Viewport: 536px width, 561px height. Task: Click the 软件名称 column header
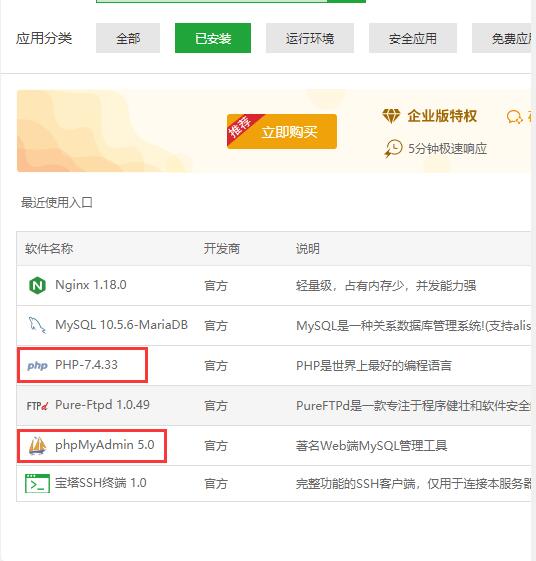[x=49, y=248]
